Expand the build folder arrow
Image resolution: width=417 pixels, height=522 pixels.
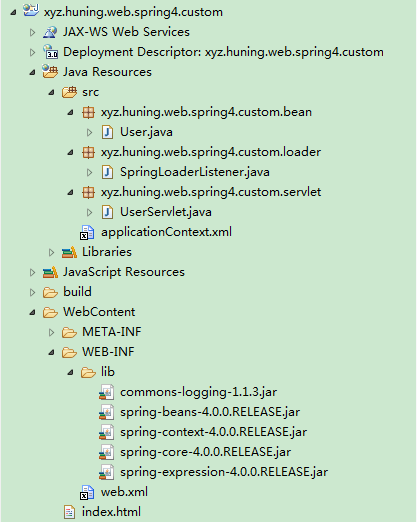coord(32,292)
